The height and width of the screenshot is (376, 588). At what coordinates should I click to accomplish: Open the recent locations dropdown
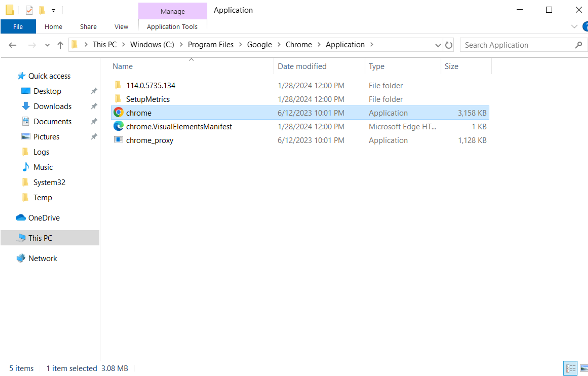coord(47,45)
